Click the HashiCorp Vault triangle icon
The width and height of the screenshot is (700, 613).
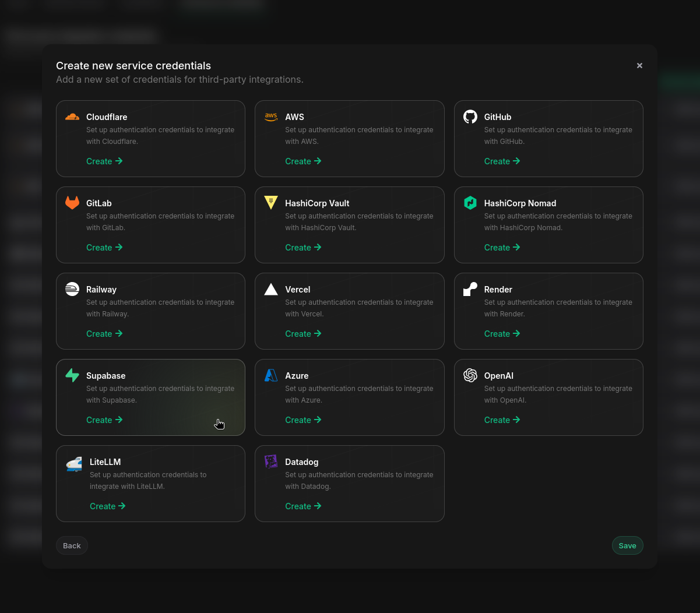(x=271, y=203)
